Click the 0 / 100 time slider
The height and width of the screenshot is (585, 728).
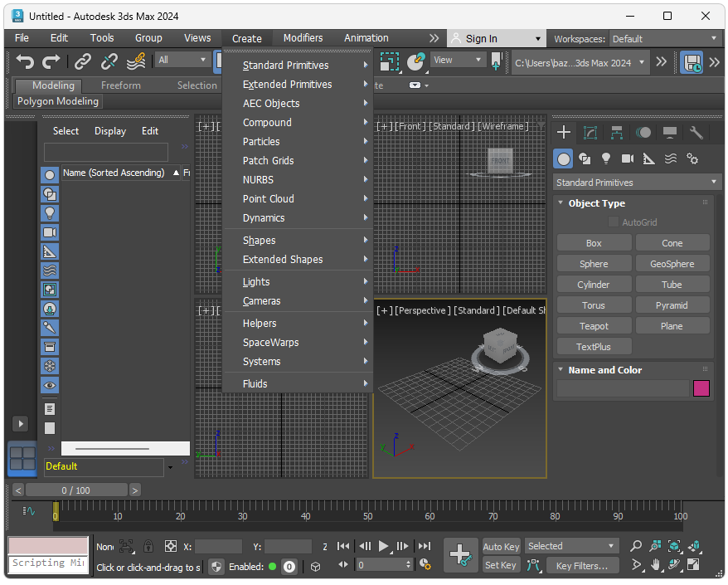pos(76,490)
